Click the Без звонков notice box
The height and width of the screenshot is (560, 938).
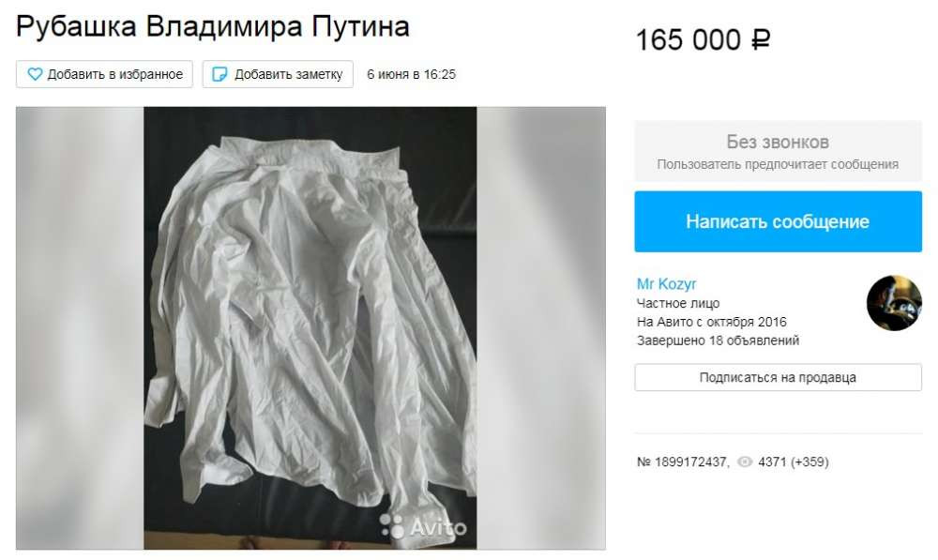(778, 151)
